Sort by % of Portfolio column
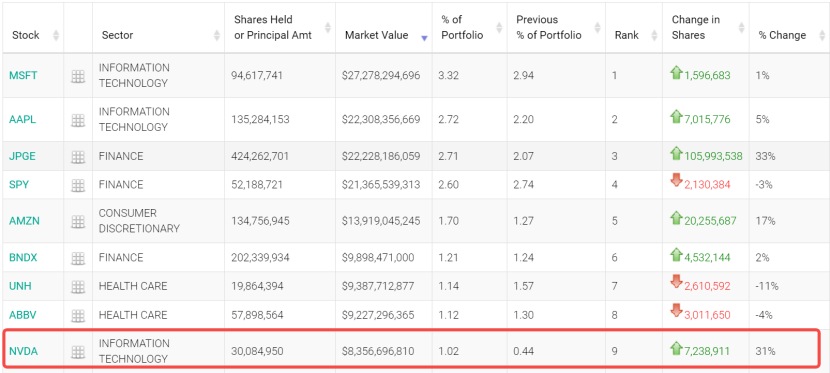Viewport: 830px width, 373px height. coord(462,28)
